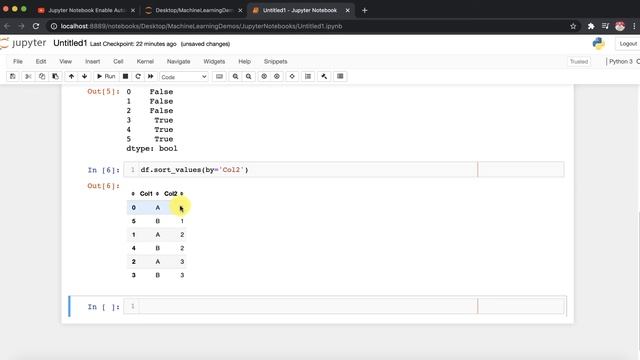Open the Insert menu
Screen dimensions: 640x360
pos(92,62)
